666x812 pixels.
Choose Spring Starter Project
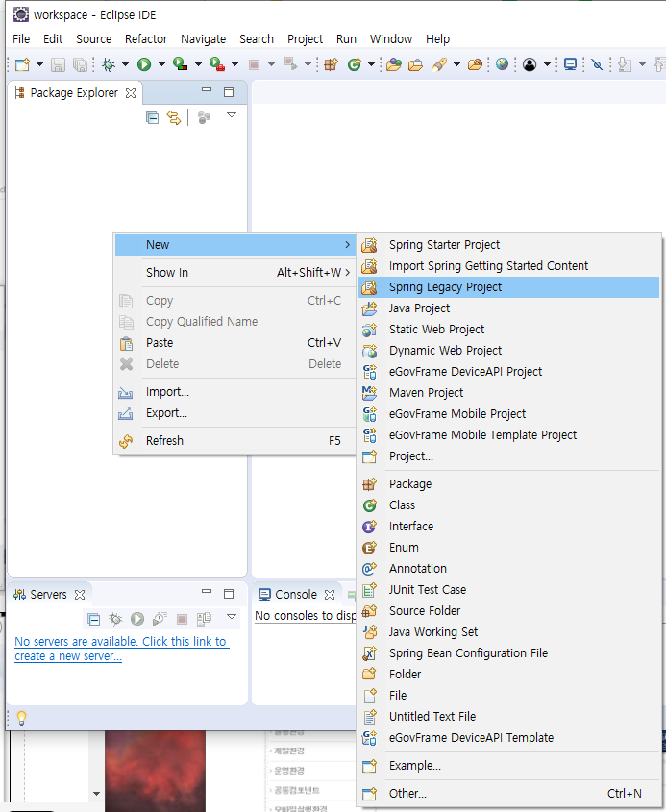508,244
